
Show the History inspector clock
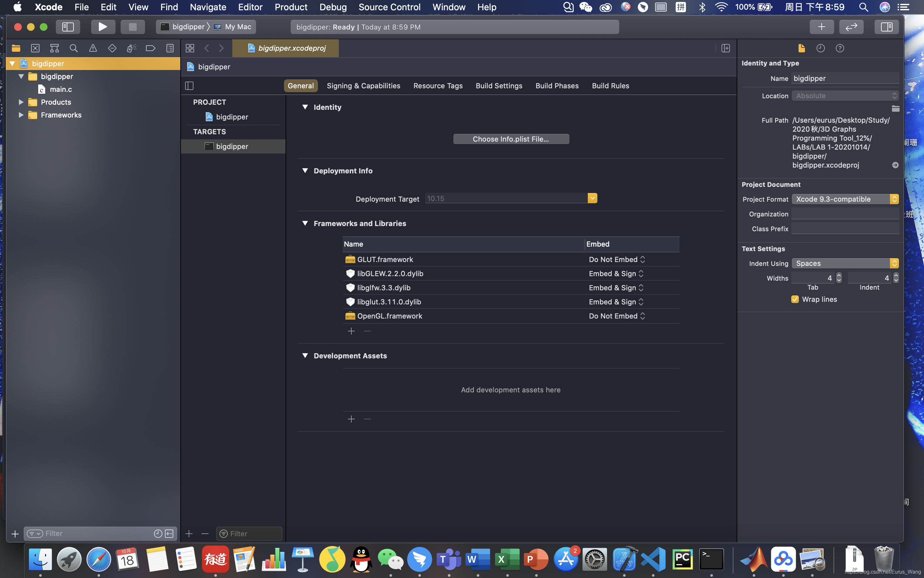point(820,48)
